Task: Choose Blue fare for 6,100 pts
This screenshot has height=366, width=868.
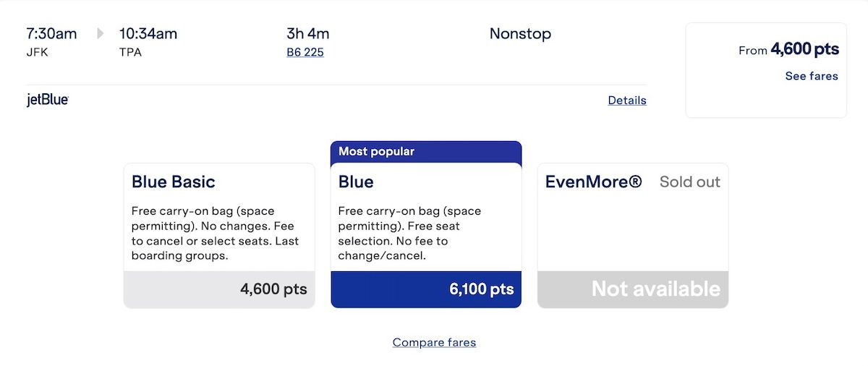Action: point(426,290)
